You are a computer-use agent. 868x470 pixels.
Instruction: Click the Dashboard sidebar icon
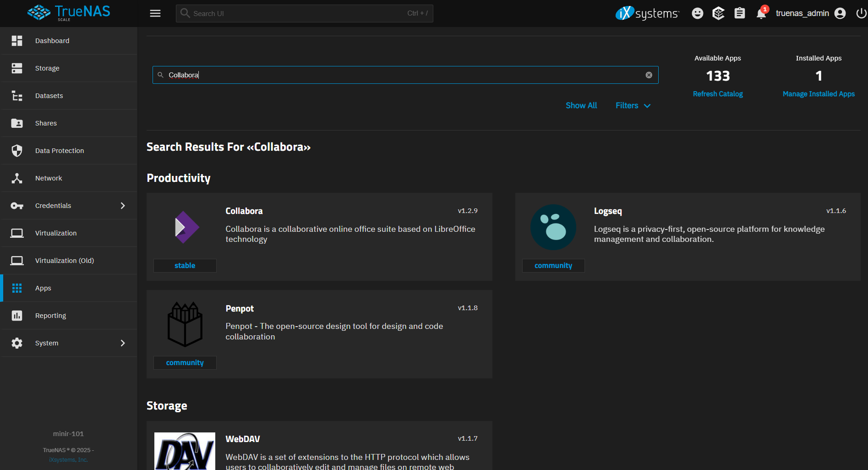[x=17, y=41]
